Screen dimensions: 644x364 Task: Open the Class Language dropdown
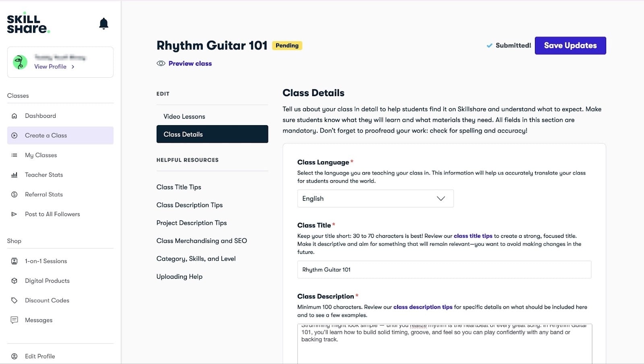(x=375, y=199)
